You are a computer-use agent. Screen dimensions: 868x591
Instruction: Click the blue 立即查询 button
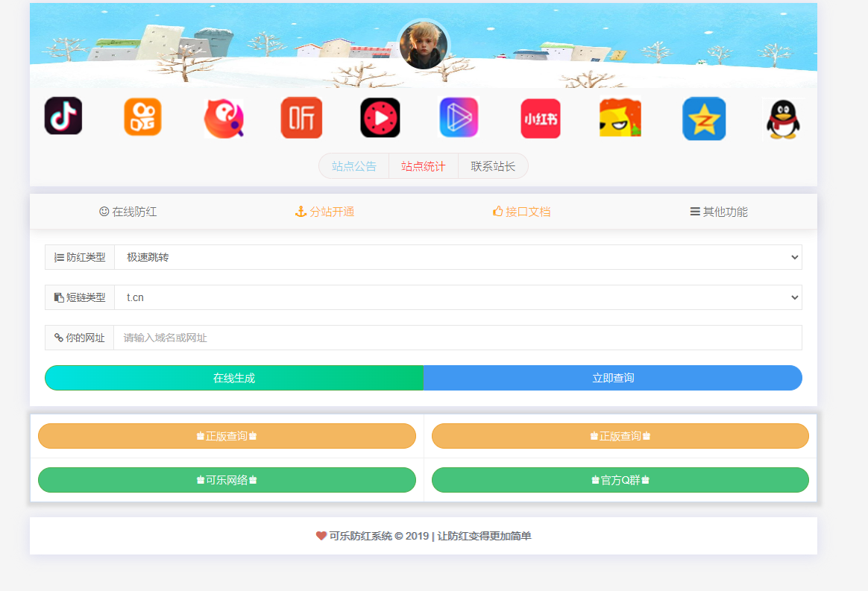(x=613, y=378)
